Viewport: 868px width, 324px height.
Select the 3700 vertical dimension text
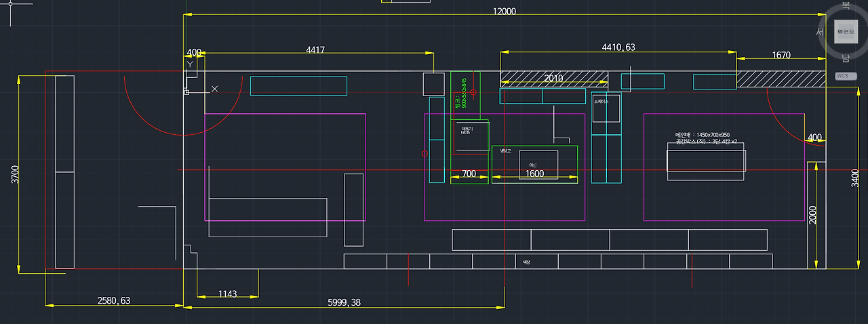tap(15, 174)
